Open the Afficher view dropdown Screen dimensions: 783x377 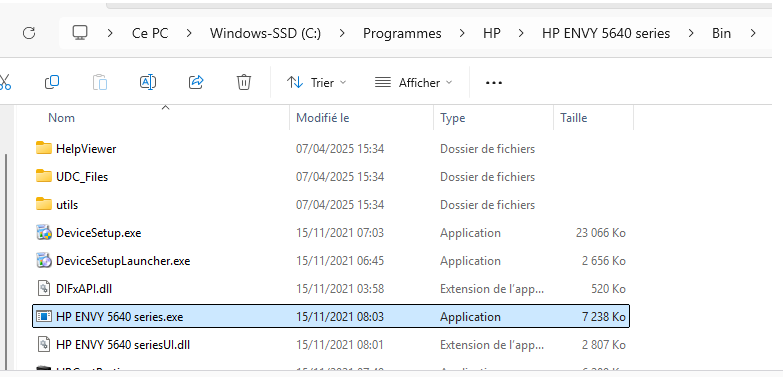[413, 82]
